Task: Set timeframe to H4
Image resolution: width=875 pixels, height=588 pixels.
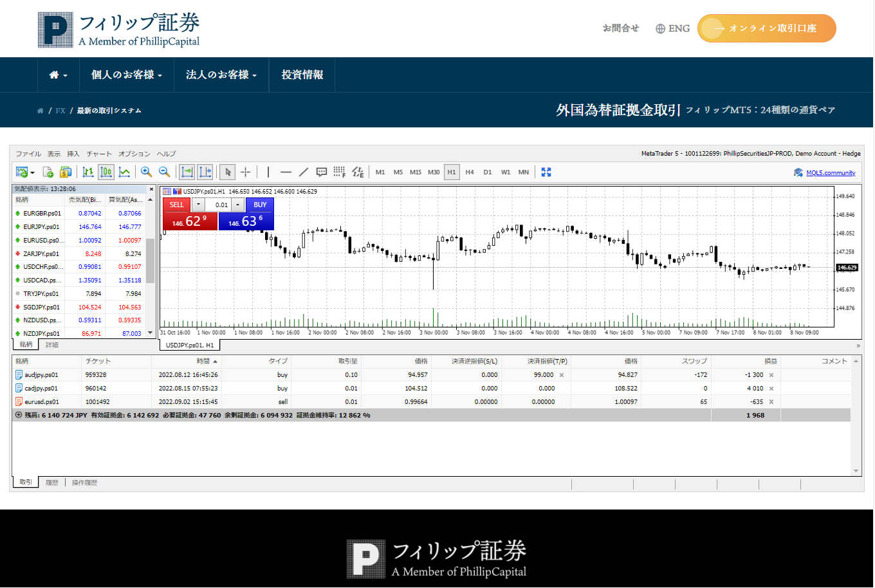Action: click(x=470, y=172)
